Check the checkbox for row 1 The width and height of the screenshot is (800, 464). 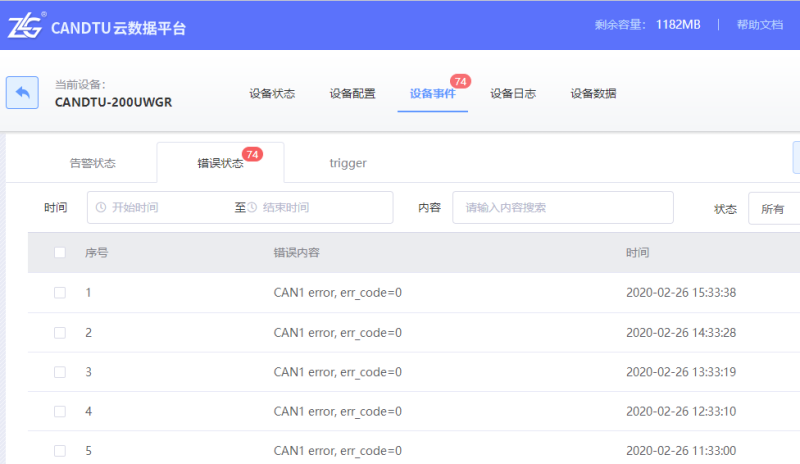pos(60,292)
